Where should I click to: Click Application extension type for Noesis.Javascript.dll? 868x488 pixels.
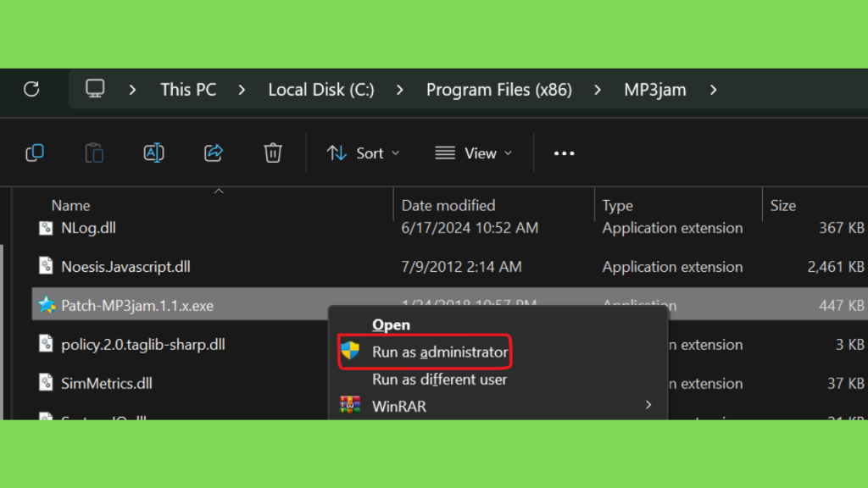pos(672,267)
